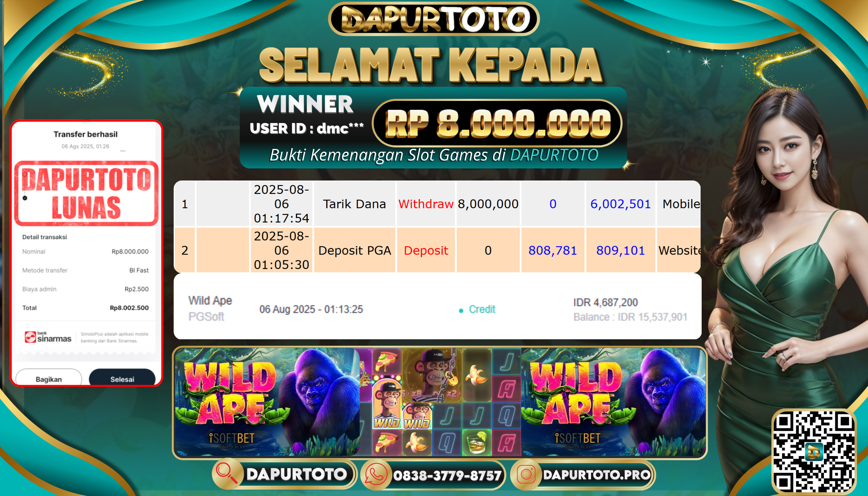The image size is (868, 496).
Task: Click the 0838-3779-8757 phone number
Action: [x=447, y=476]
